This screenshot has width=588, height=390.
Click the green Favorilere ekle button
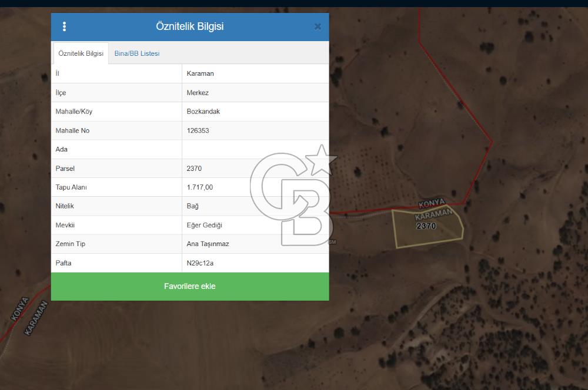pyautogui.click(x=190, y=287)
